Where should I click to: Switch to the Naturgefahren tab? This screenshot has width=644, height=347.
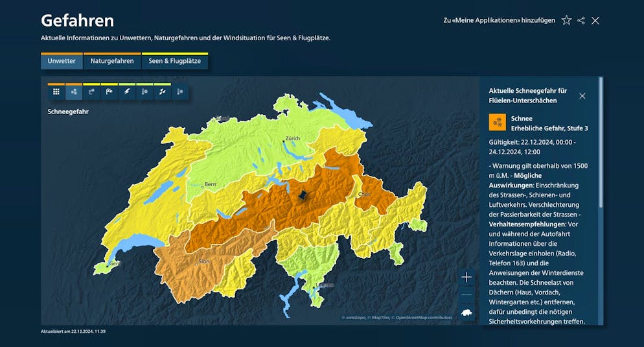112,61
